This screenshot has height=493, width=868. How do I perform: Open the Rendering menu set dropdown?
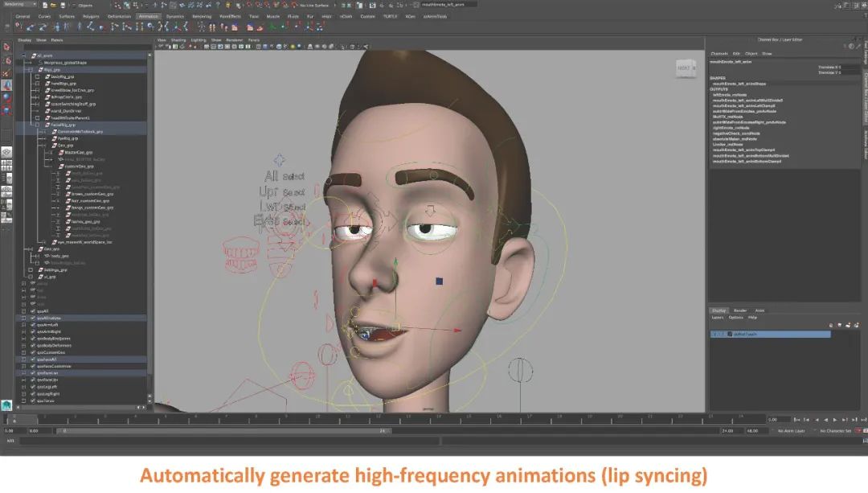click(x=19, y=5)
